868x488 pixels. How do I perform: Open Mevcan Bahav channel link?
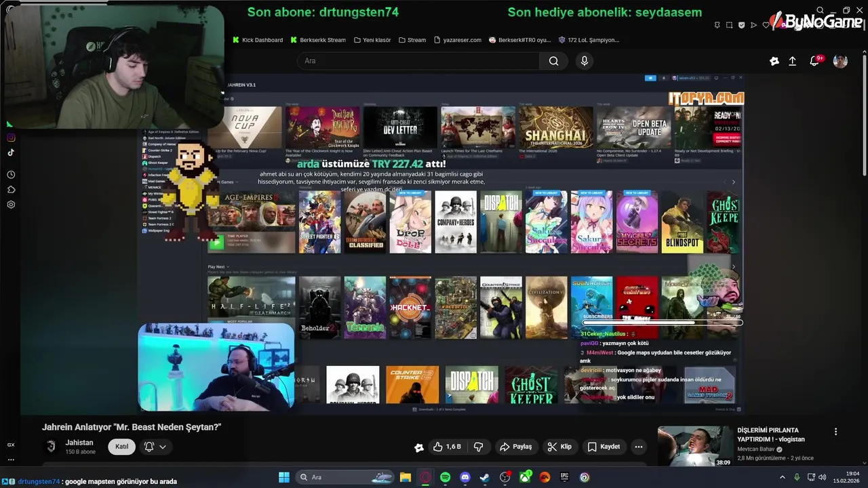click(x=756, y=449)
